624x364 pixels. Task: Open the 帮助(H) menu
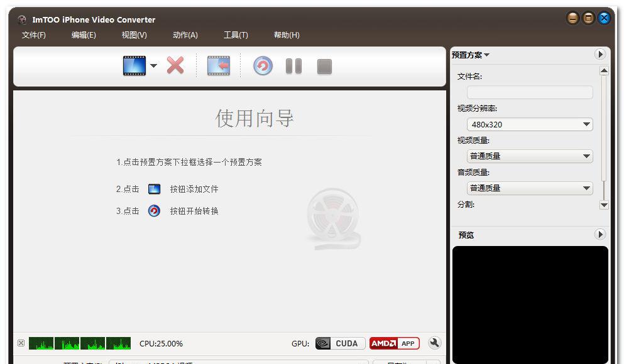tap(287, 35)
